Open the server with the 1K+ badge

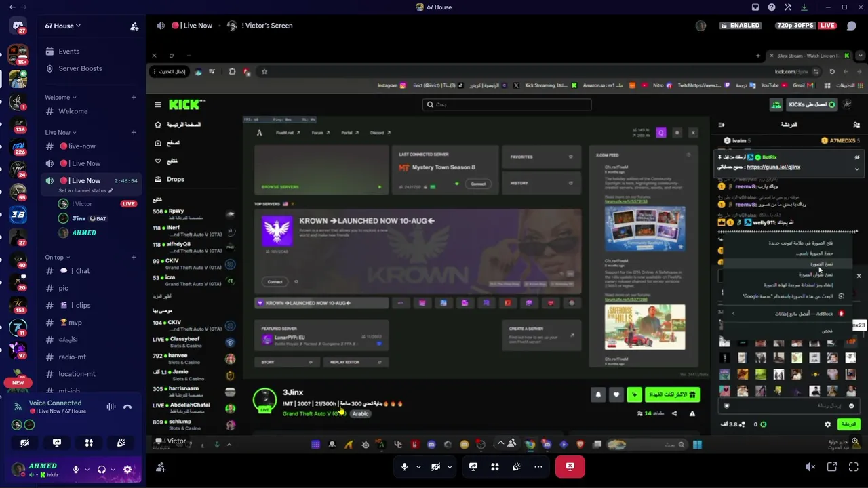(18, 54)
